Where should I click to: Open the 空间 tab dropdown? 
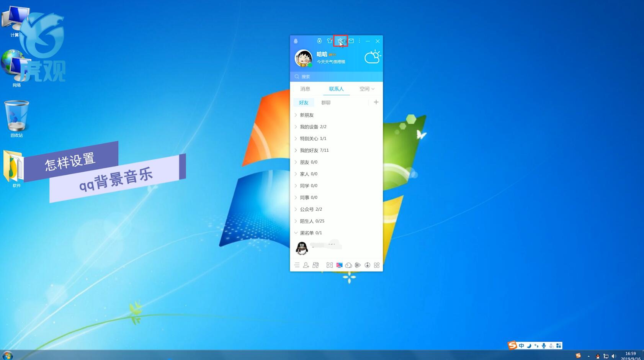(367, 89)
